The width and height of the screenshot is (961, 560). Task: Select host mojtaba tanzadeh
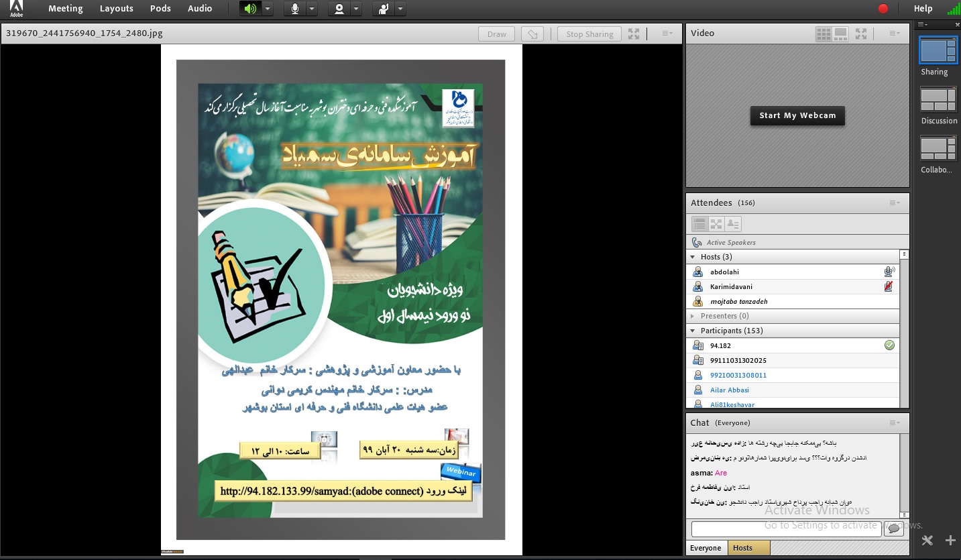click(x=793, y=301)
